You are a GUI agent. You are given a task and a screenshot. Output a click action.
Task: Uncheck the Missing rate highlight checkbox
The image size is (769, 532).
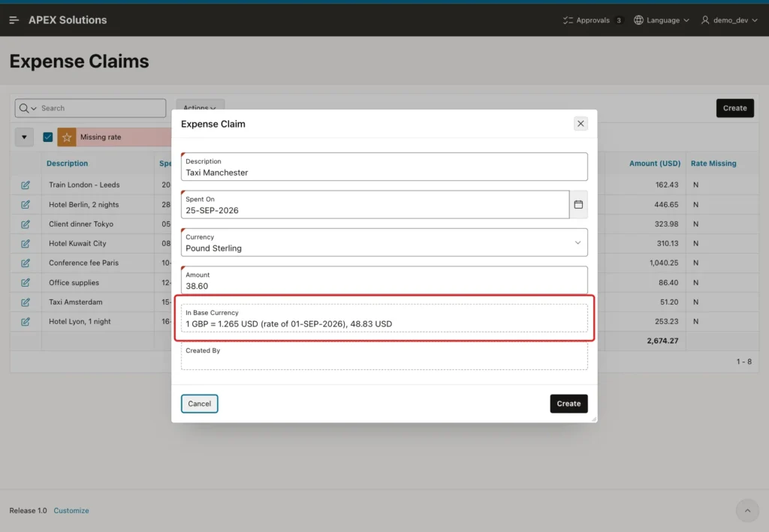47,137
